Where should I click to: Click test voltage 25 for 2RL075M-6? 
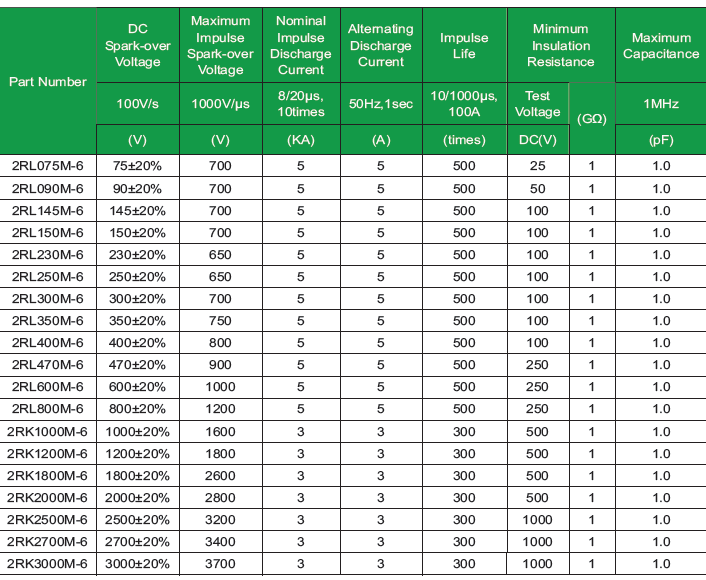click(x=538, y=166)
